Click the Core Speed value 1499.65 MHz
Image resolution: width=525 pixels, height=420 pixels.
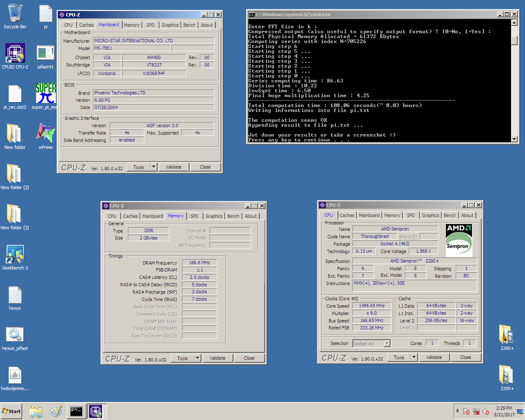[x=372, y=306]
